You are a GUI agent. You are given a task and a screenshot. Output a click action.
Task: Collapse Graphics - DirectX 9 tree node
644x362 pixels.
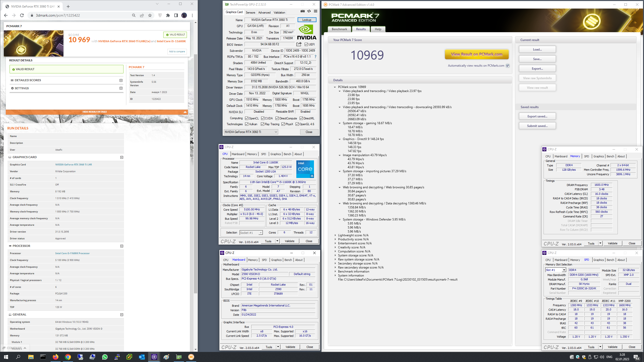(340, 139)
